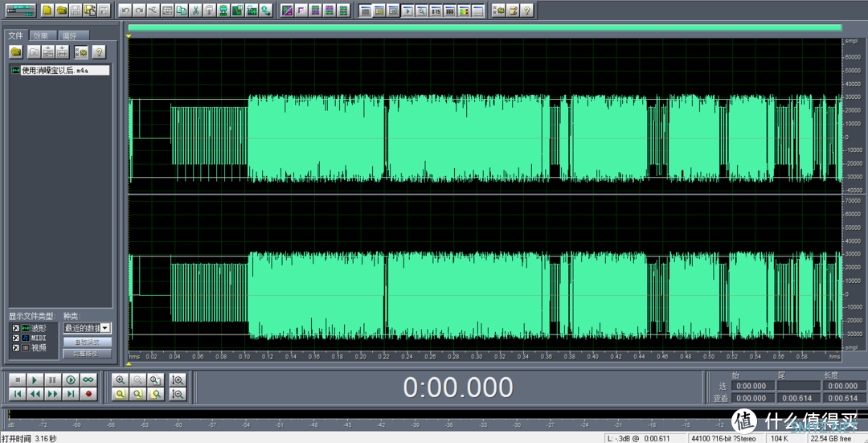Click the yellow top playback cursor marker
Screen dimensions: 868x443
tap(129, 36)
